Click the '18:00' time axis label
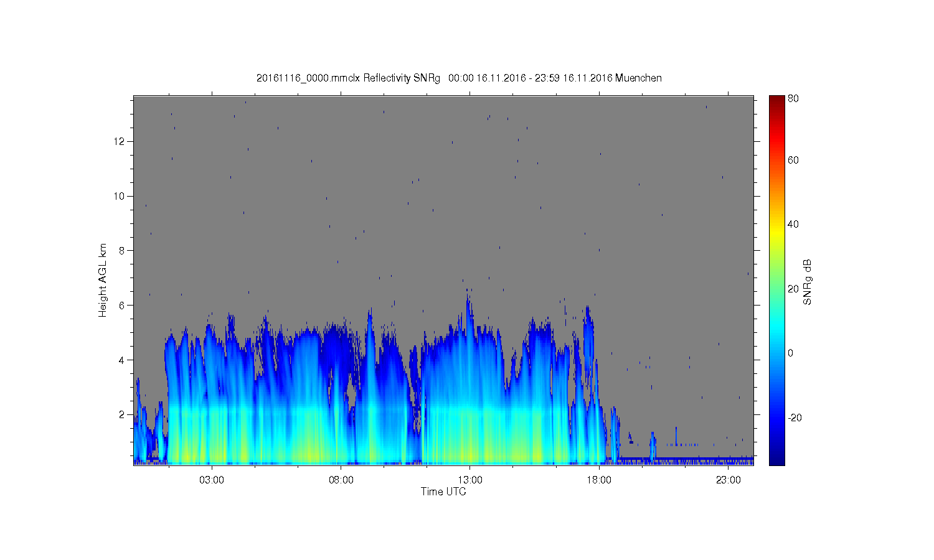 [x=599, y=480]
